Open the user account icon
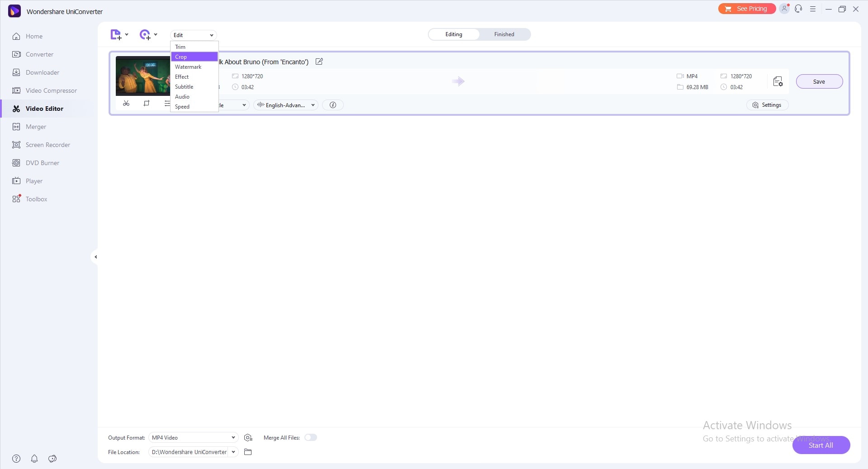Viewport: 868px width, 469px height. [784, 9]
